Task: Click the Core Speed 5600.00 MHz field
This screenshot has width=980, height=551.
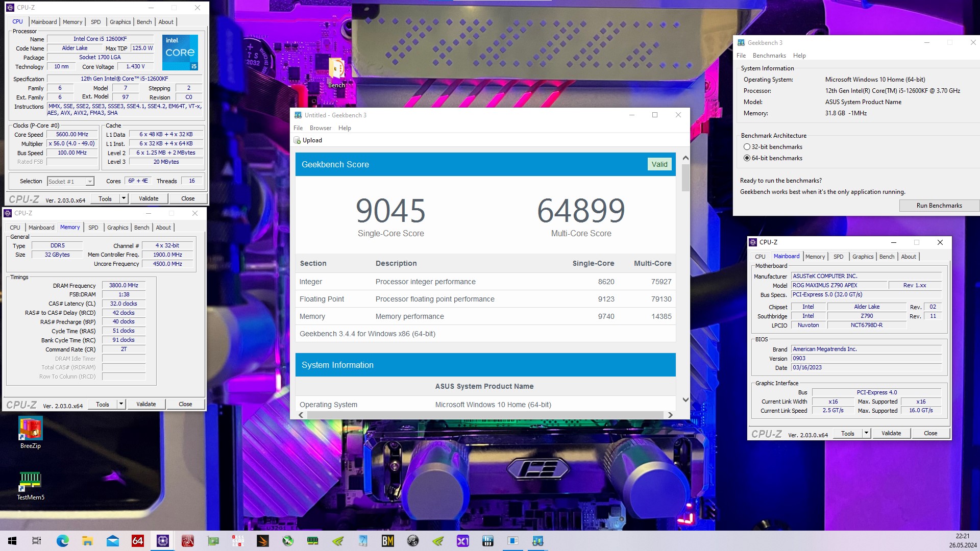Action: (x=72, y=135)
